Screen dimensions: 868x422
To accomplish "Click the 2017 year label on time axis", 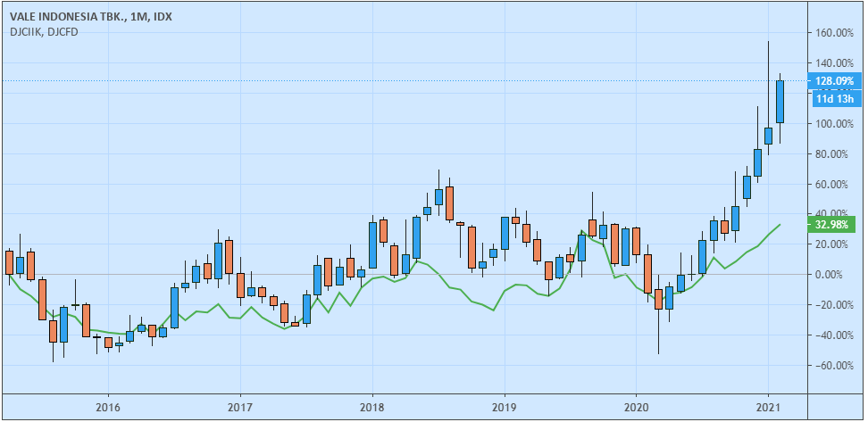I will [239, 406].
